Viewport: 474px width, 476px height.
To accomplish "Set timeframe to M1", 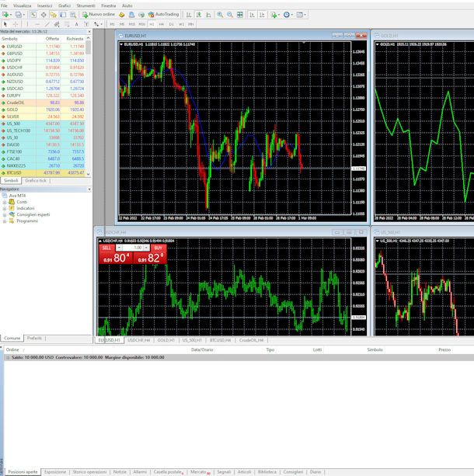I will point(112,24).
